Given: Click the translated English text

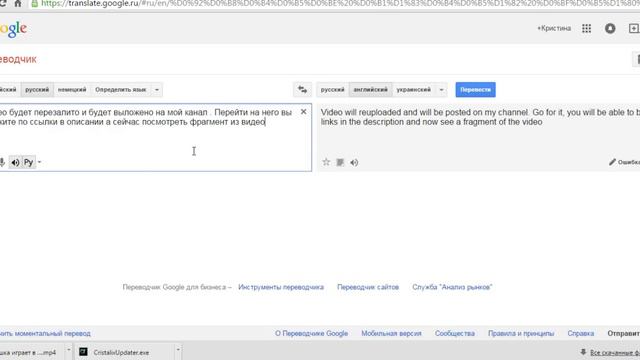Looking at the screenshot, I should tap(480, 117).
